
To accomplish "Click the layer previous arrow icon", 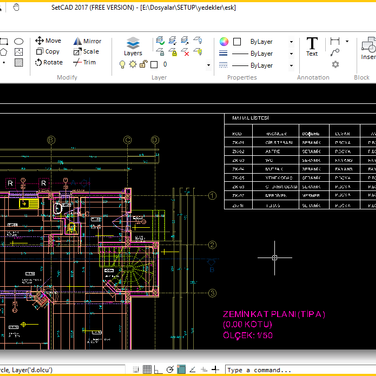I will coord(198,41).
